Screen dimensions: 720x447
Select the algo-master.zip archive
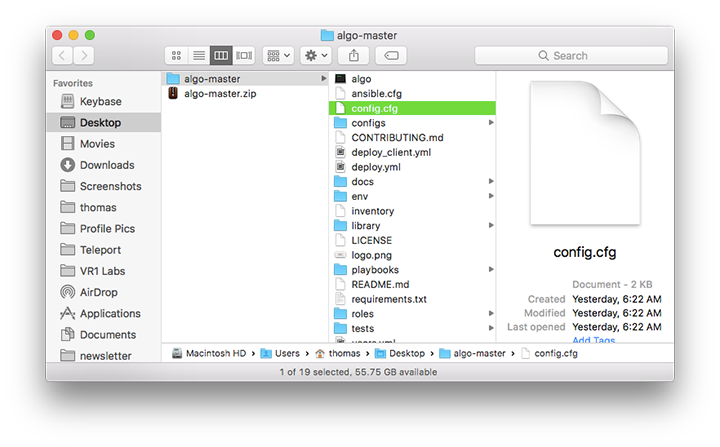coord(246,93)
